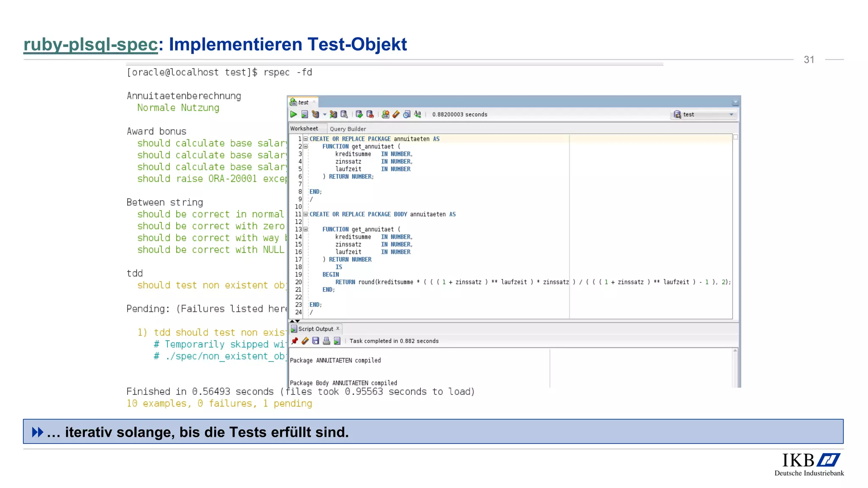This screenshot has height=488, width=868.
Task: Click 'Package ANNUITAETEN compiled' output line
Action: 335,360
